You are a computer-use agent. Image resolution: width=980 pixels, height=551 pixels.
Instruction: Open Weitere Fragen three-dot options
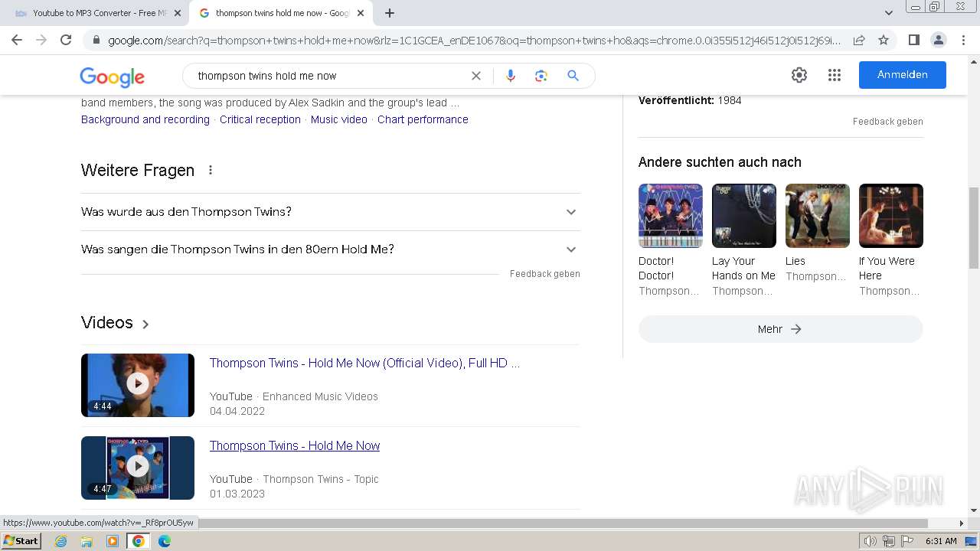click(x=211, y=170)
